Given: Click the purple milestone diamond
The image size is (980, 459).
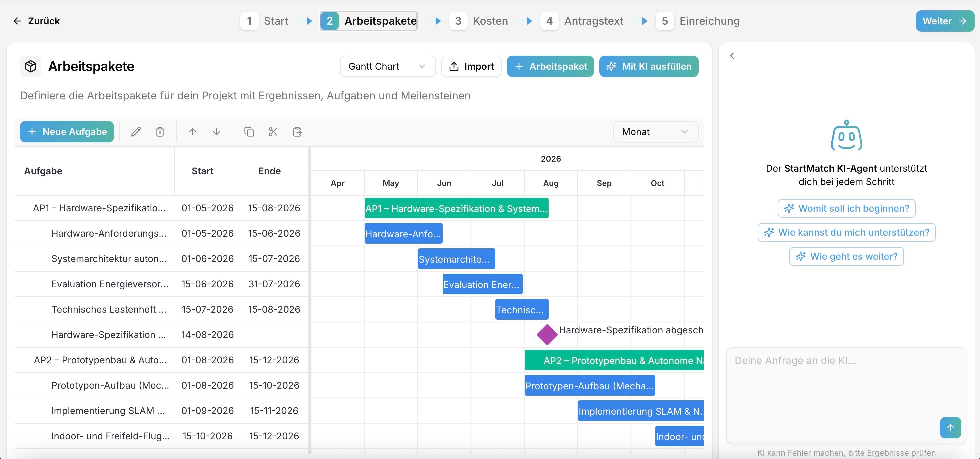Looking at the screenshot, I should pyautogui.click(x=547, y=335).
